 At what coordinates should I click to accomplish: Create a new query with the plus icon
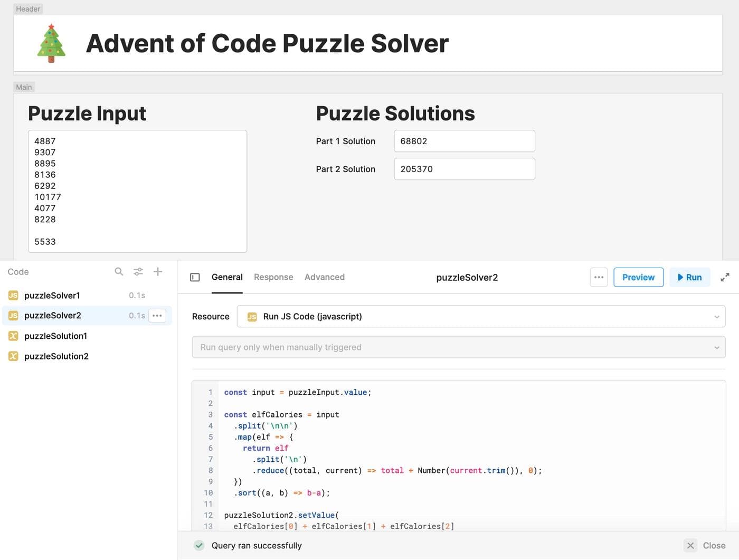coord(157,271)
